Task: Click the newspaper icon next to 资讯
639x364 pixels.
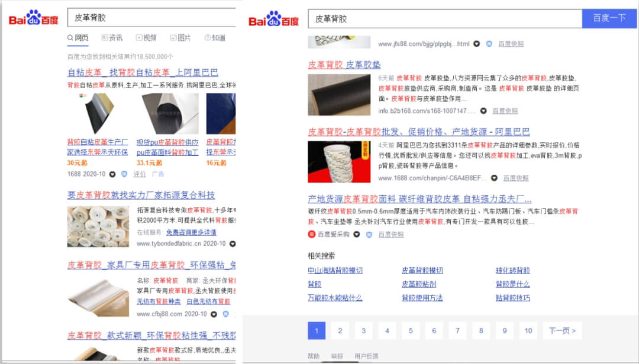Action: pos(104,38)
